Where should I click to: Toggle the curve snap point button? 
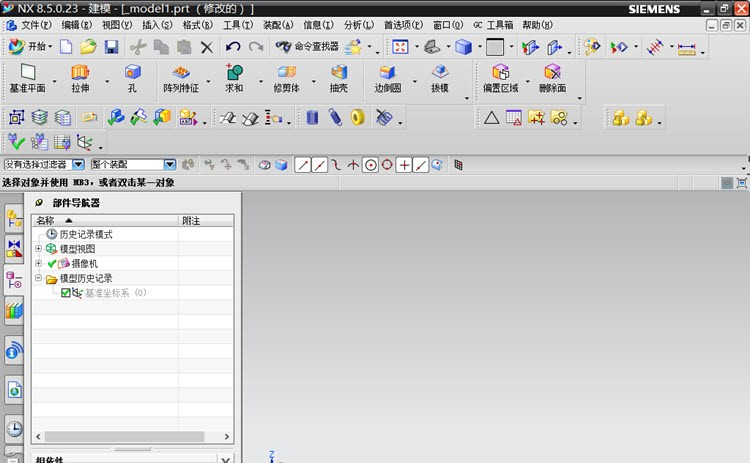(x=336, y=165)
